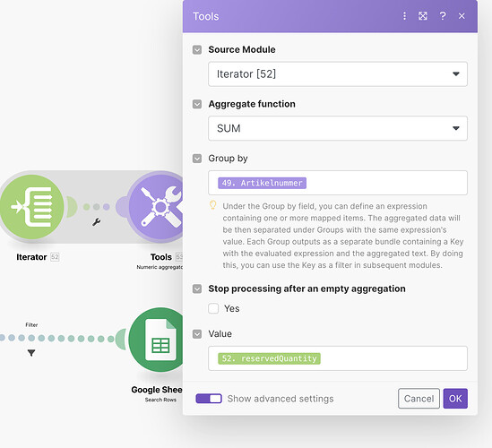Click the 49. Artikelnummer pill in Group by
The height and width of the screenshot is (448, 492).
(262, 183)
